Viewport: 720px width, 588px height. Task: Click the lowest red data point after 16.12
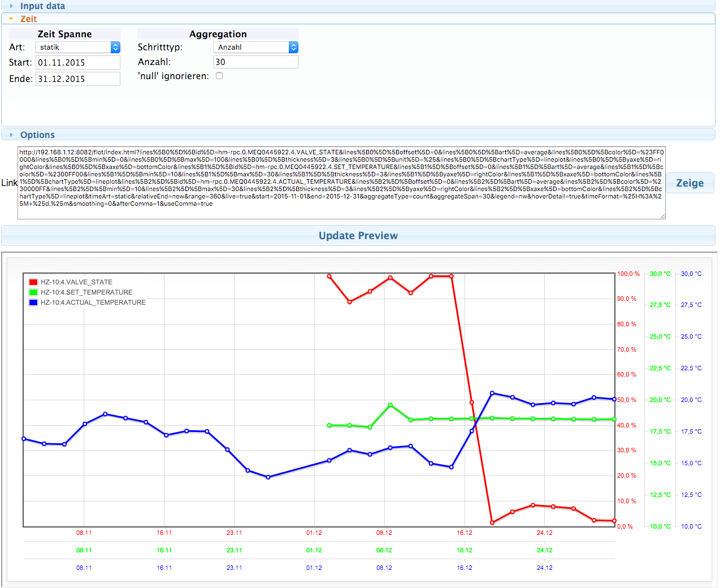click(x=492, y=522)
